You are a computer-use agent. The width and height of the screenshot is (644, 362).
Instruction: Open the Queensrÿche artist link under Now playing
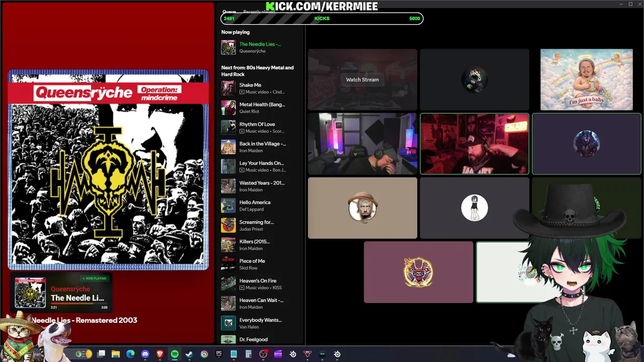point(253,51)
